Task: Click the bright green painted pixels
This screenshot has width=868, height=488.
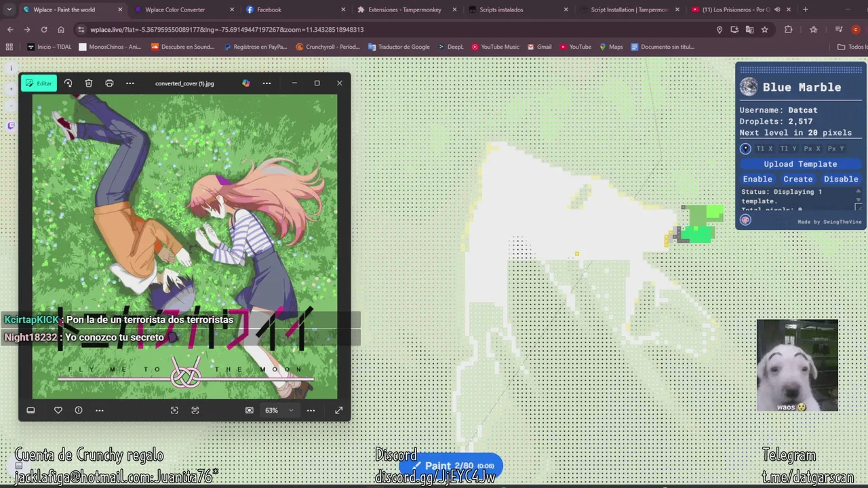Action: click(x=698, y=234)
